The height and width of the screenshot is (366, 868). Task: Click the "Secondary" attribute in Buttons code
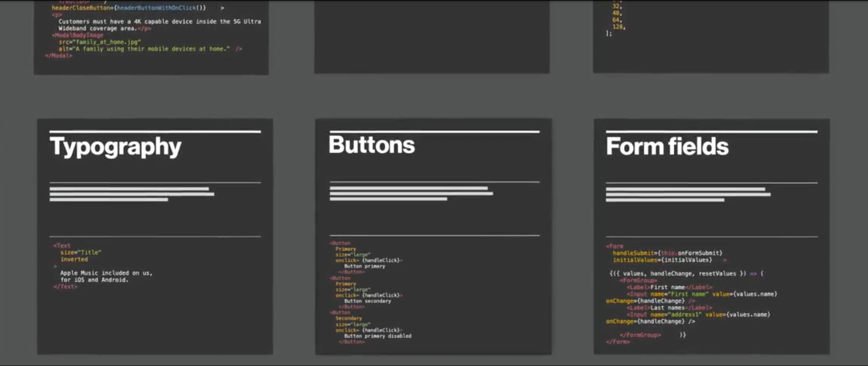[x=349, y=318]
